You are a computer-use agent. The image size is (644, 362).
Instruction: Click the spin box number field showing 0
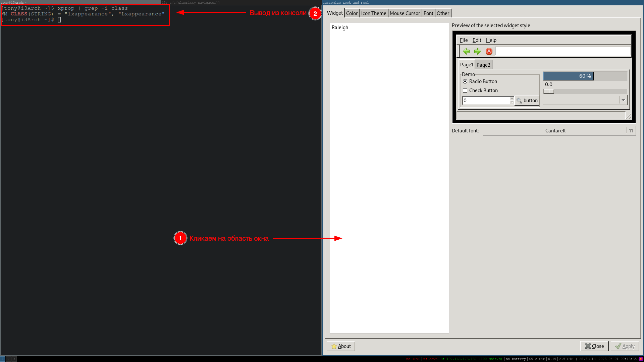coord(486,101)
